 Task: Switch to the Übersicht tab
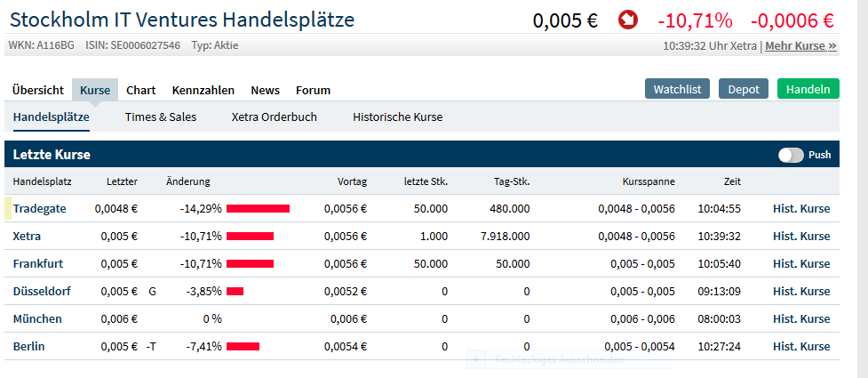click(x=38, y=90)
